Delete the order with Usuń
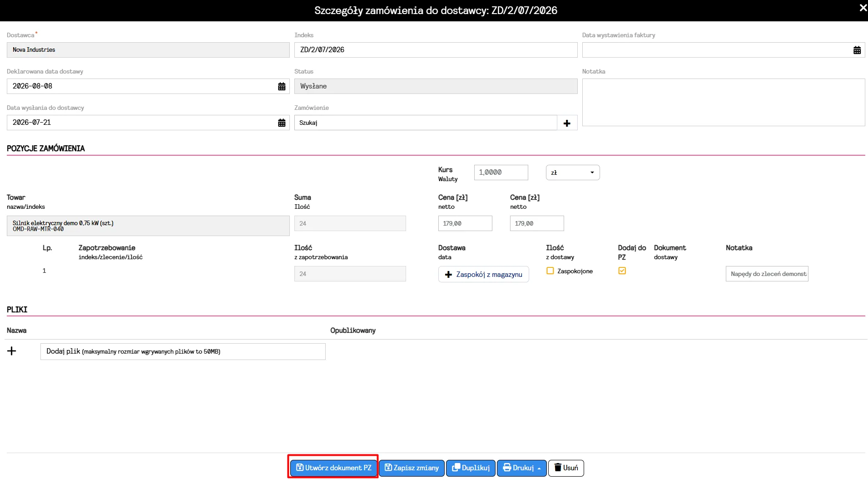The width and height of the screenshot is (868, 483). coord(566,468)
